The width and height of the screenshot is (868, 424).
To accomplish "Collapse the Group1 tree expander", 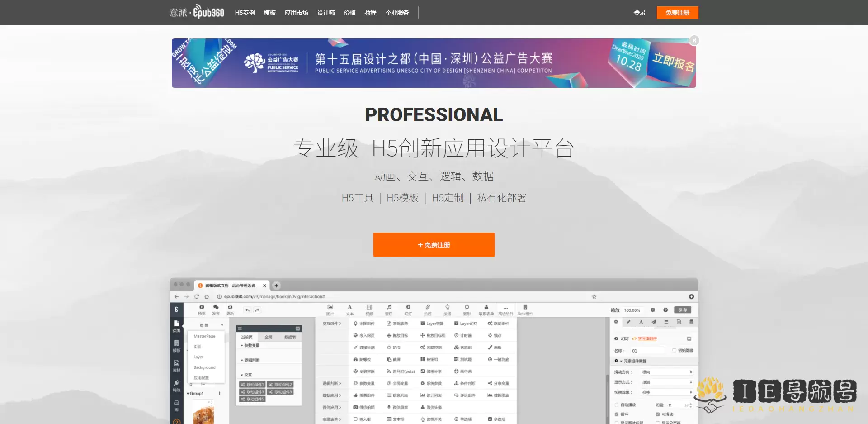I will 188,394.
